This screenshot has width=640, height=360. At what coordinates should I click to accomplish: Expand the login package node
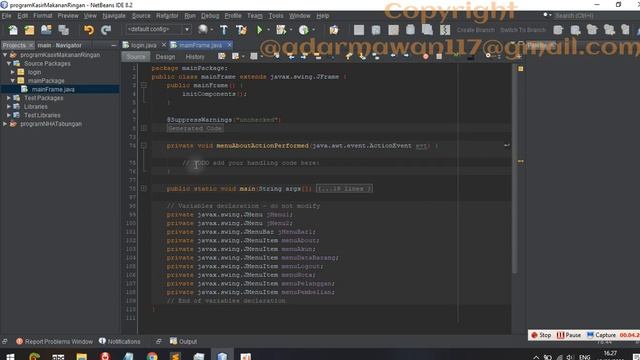click(x=13, y=72)
